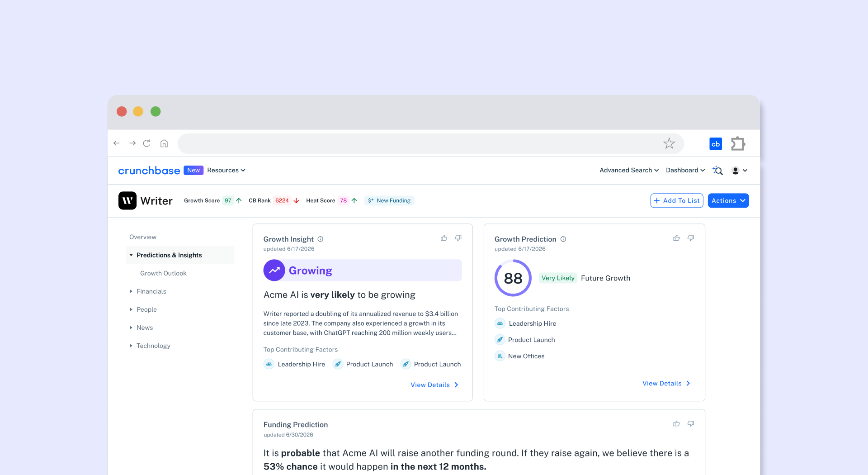Click the New badge beside crunchbase
868x475 pixels.
point(193,170)
